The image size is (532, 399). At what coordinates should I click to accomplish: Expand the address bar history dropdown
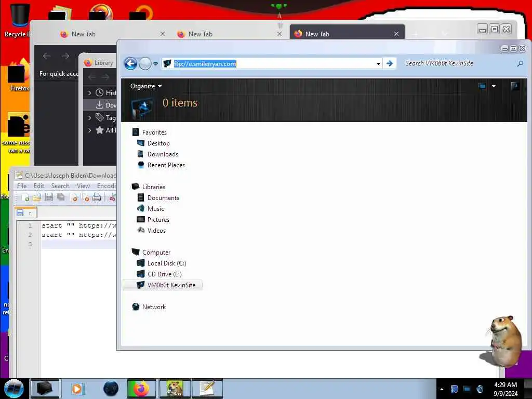(x=378, y=64)
